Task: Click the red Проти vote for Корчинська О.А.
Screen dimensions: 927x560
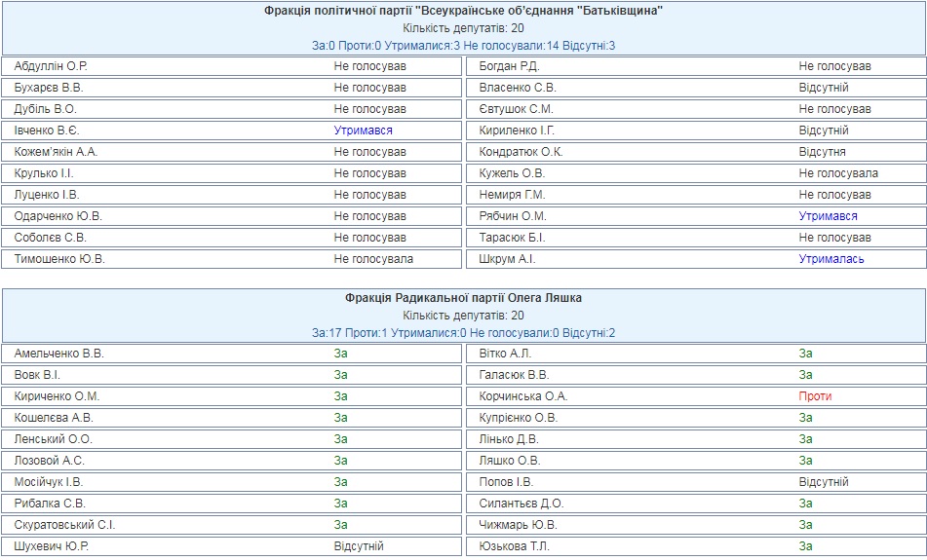Action: [x=815, y=396]
